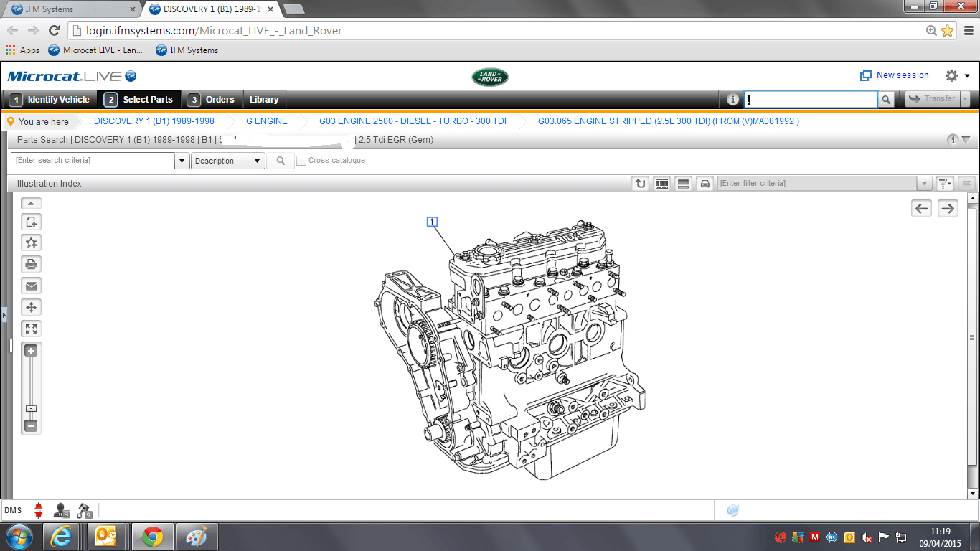Open the filter criteria dropdown arrow
The height and width of the screenshot is (551, 980).
click(925, 184)
